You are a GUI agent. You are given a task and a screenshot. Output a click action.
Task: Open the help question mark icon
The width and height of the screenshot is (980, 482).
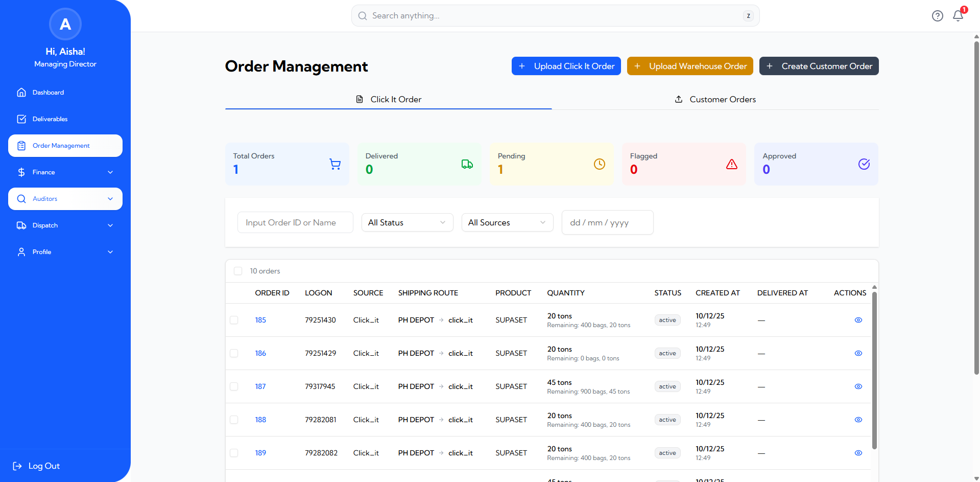[x=937, y=16]
